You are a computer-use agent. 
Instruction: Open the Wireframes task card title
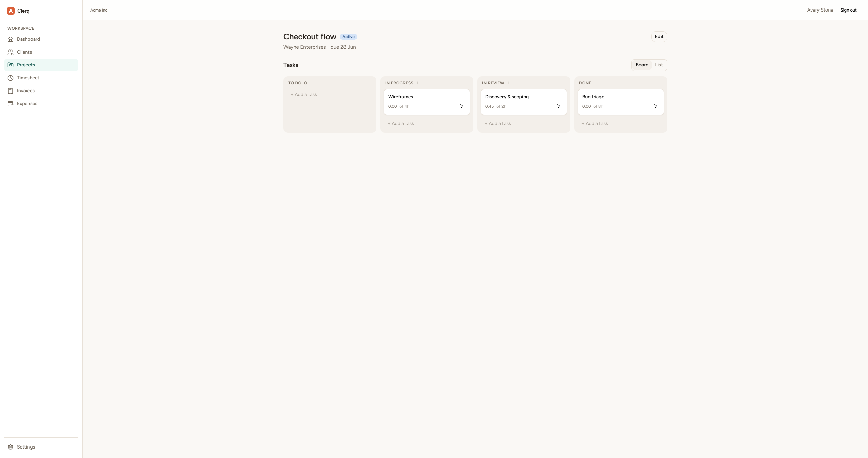coord(400,97)
